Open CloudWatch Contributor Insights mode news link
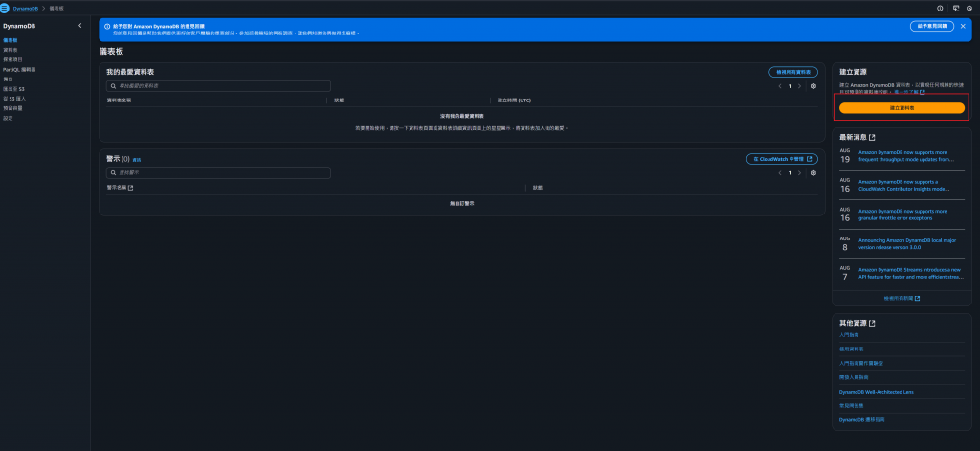The height and width of the screenshot is (451, 980). coord(903,185)
